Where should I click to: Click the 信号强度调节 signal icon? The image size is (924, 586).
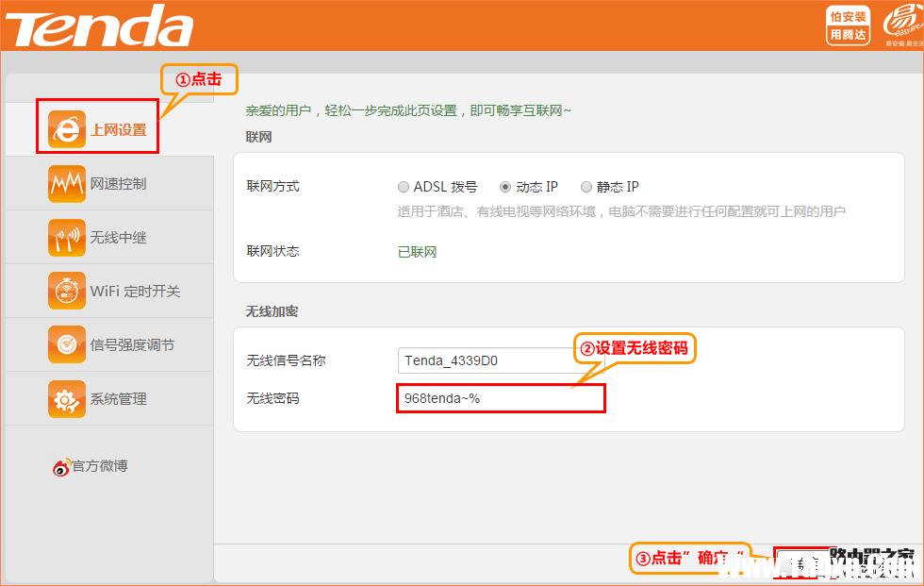coord(67,344)
